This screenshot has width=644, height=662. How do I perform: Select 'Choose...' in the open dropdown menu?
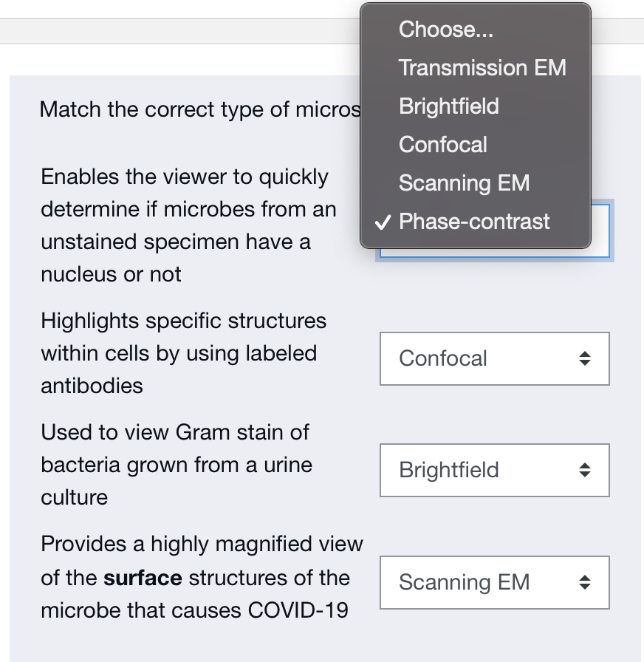[446, 30]
